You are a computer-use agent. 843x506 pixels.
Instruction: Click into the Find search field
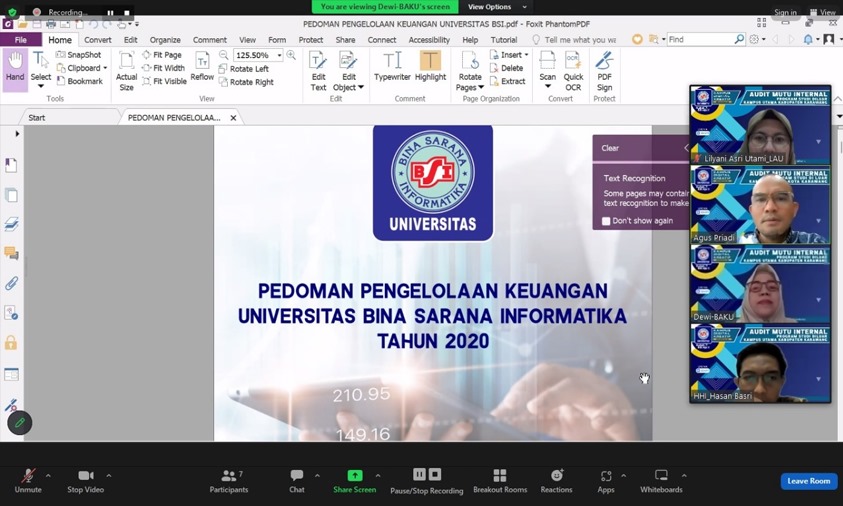(x=701, y=39)
